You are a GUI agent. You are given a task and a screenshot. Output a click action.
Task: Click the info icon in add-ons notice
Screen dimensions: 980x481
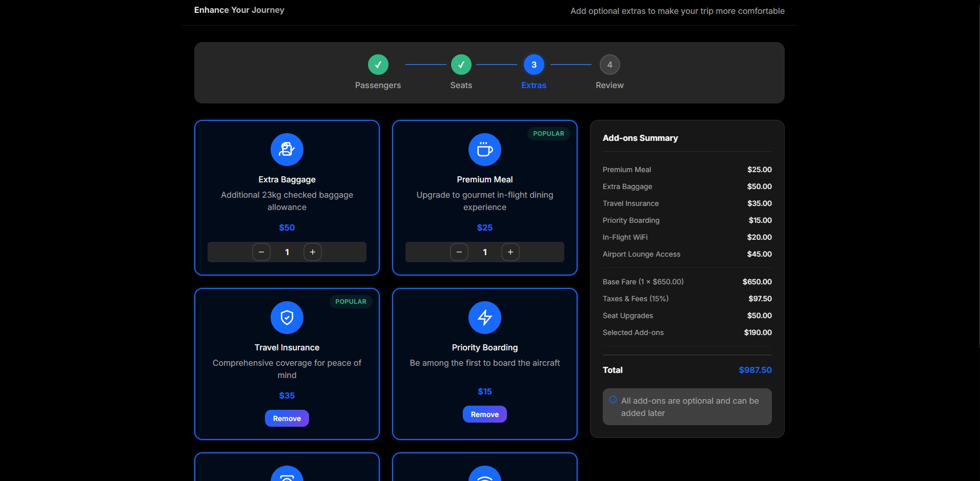612,400
